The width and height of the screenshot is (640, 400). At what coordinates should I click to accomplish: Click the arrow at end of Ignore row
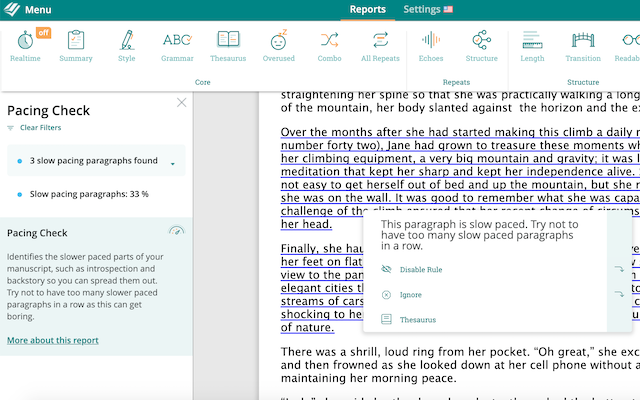click(x=619, y=294)
